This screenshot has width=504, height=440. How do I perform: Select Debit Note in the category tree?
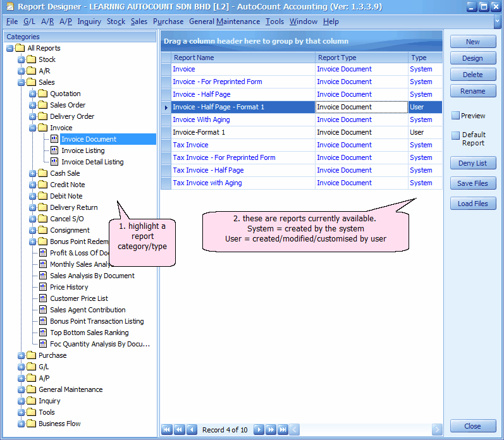click(66, 196)
